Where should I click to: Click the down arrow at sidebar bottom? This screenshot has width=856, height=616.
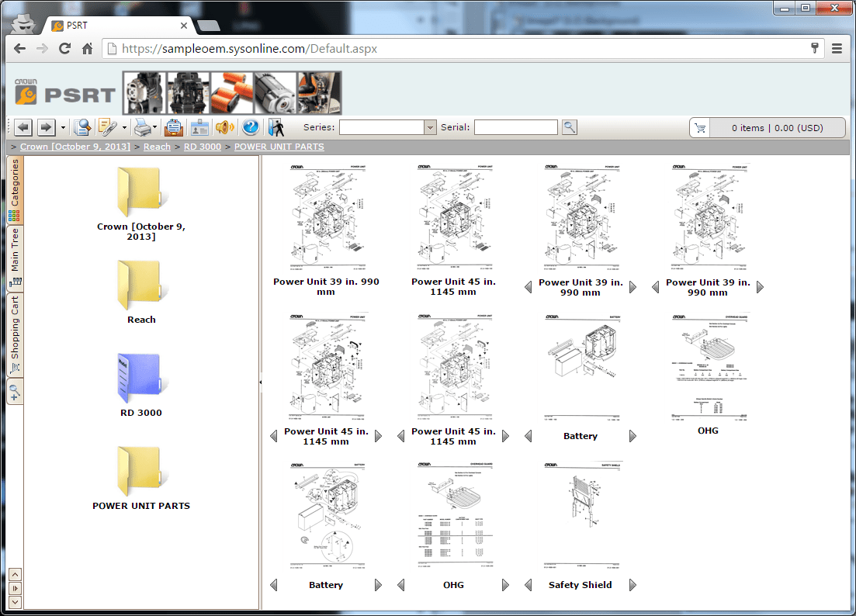pos(16,602)
